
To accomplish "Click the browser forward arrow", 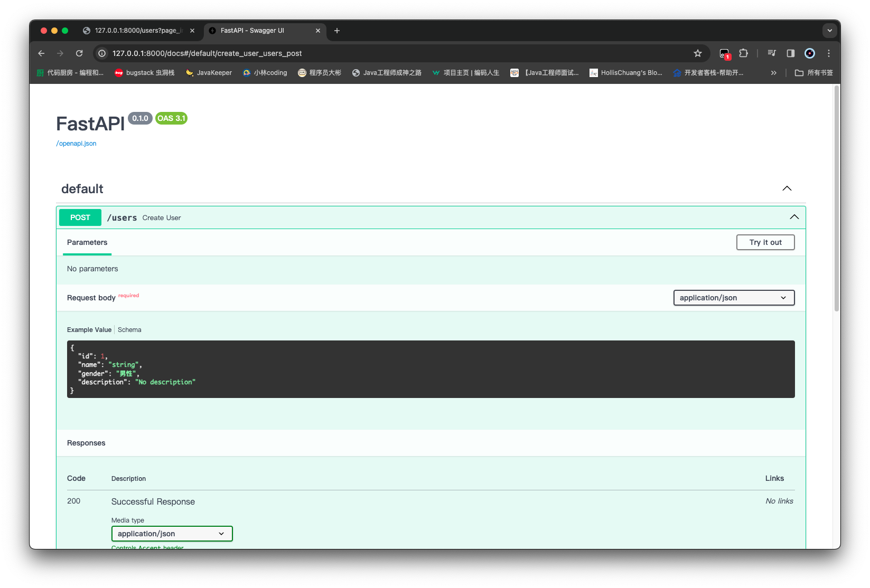I will pos(60,53).
